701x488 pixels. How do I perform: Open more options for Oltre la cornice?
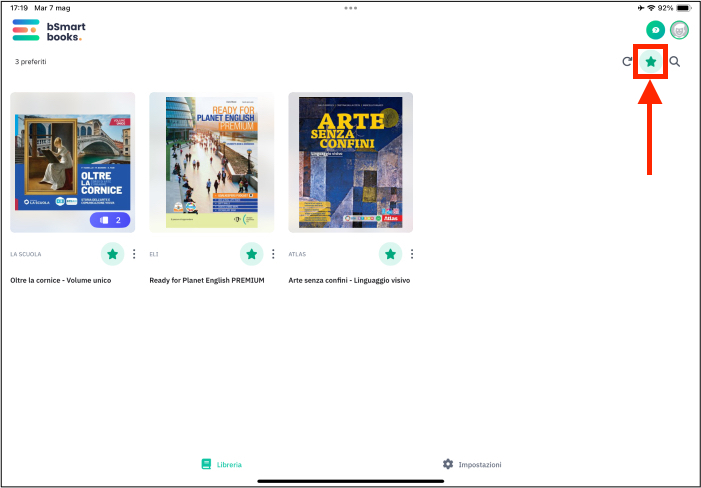[134, 254]
